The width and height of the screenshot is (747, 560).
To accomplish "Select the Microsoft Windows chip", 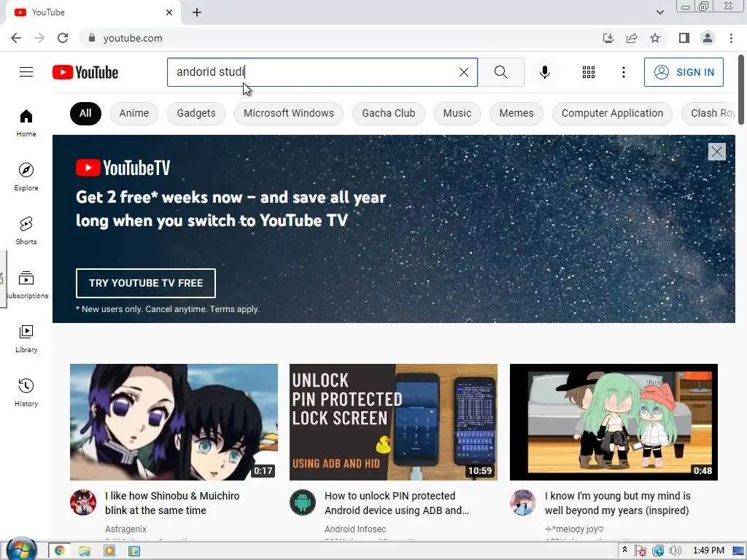I will 289,113.
